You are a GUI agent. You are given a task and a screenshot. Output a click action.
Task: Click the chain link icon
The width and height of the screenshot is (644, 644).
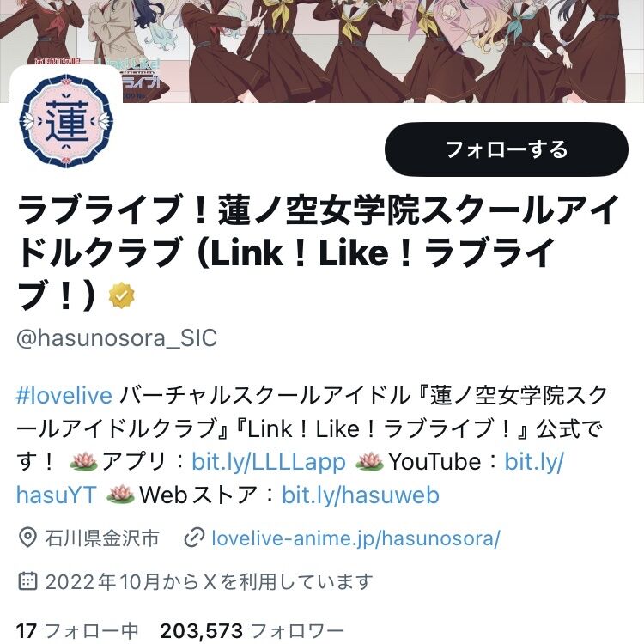(x=194, y=538)
